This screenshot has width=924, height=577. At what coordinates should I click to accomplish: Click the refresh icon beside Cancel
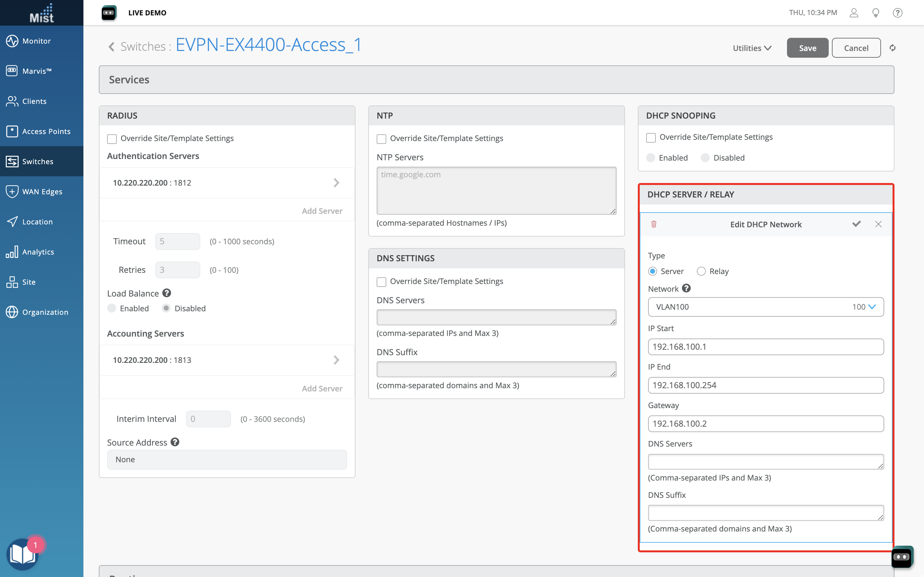click(892, 48)
